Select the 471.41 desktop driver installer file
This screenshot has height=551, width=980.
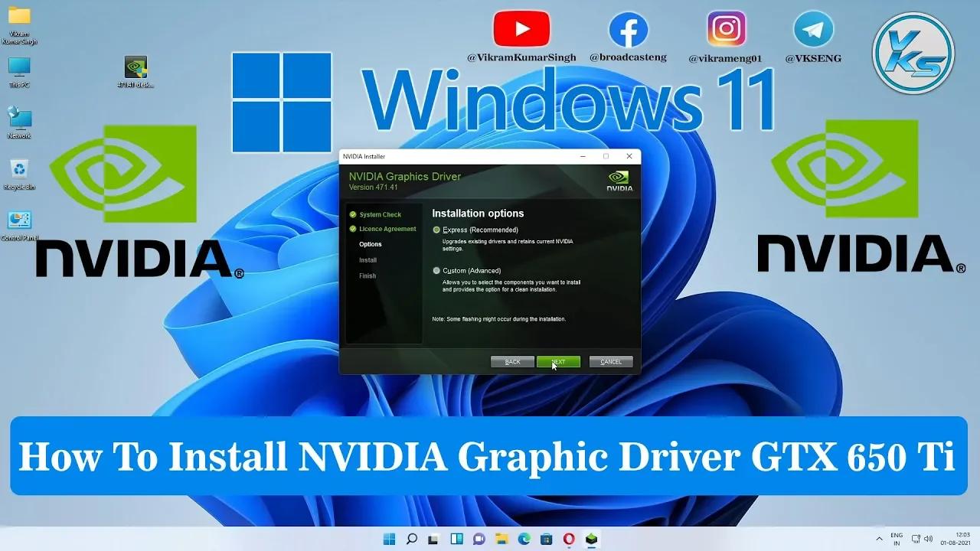point(136,73)
